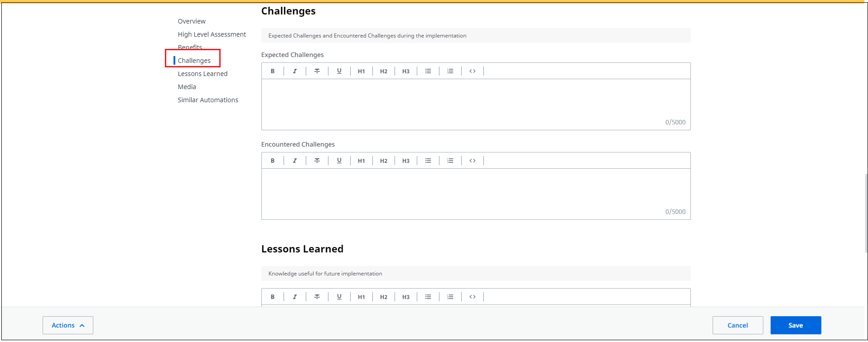This screenshot has width=868, height=342.
Task: Insert code block in Expected Challenges editor
Action: pyautogui.click(x=473, y=71)
